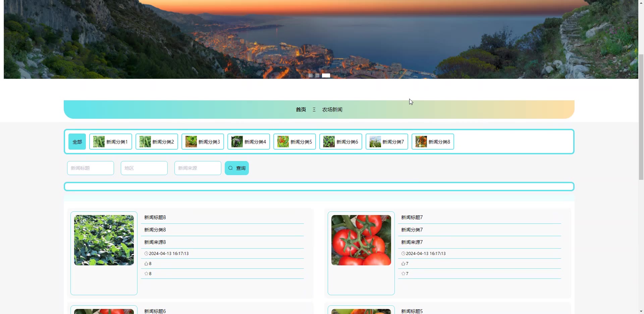This screenshot has width=644, height=314.
Task: Focus the 新闻来源 search input
Action: click(x=198, y=168)
